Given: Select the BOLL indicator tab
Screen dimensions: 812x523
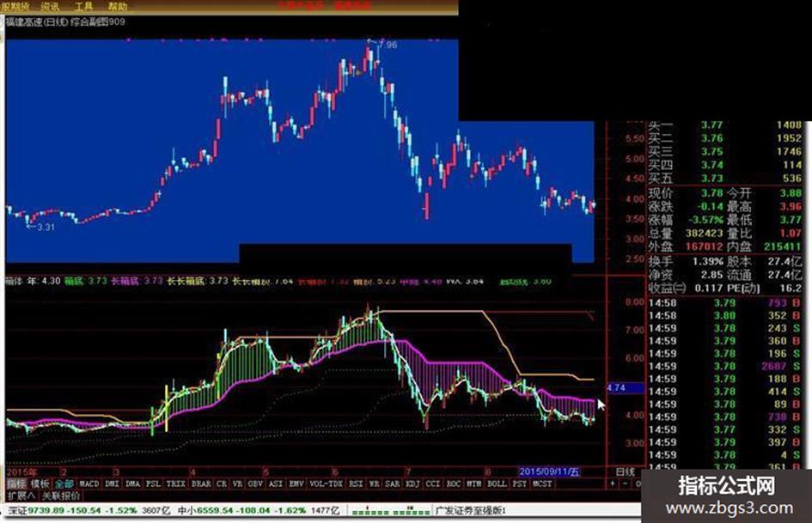Looking at the screenshot, I should point(498,483).
